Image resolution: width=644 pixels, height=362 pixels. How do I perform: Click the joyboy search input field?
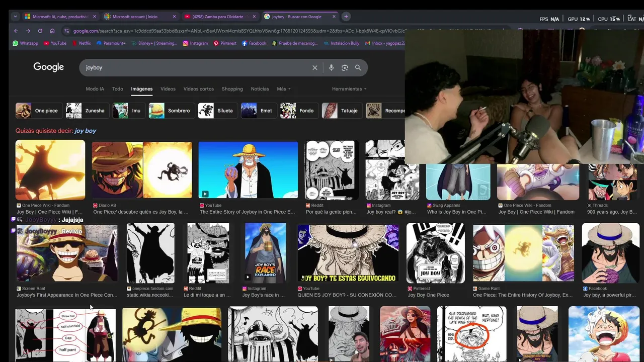click(x=196, y=67)
